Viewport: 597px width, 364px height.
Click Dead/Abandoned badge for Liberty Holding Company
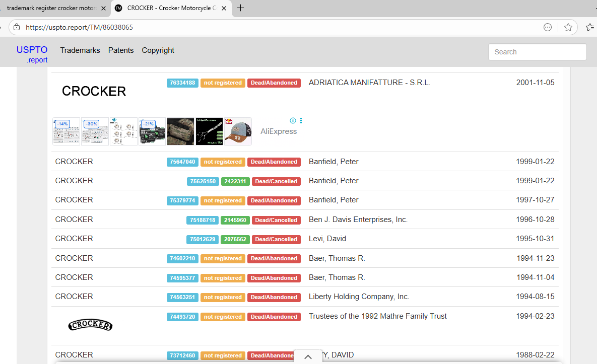[274, 298]
